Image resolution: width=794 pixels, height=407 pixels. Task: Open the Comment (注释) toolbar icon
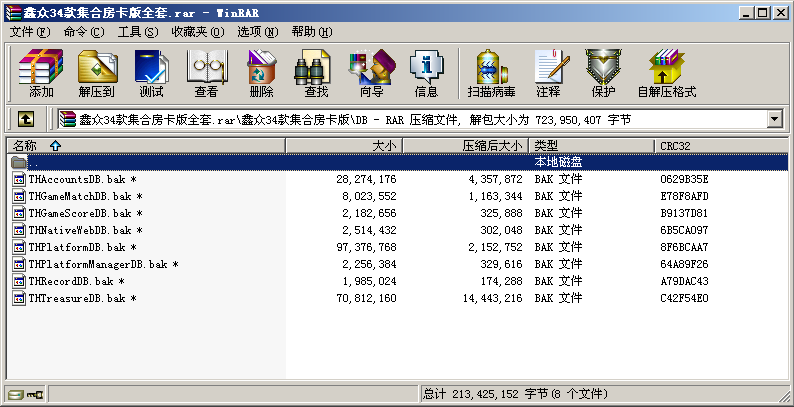[x=548, y=74]
